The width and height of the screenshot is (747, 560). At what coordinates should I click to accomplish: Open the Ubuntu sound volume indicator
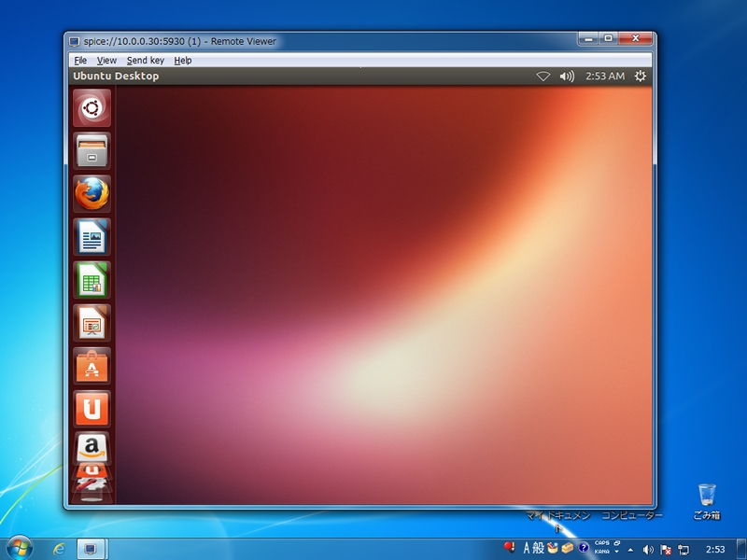click(x=567, y=77)
